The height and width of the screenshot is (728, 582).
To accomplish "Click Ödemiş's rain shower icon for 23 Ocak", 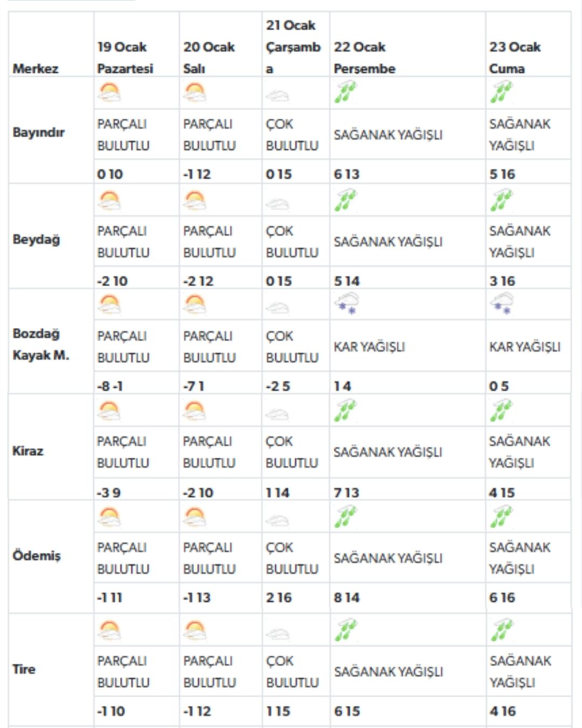I will click(502, 516).
